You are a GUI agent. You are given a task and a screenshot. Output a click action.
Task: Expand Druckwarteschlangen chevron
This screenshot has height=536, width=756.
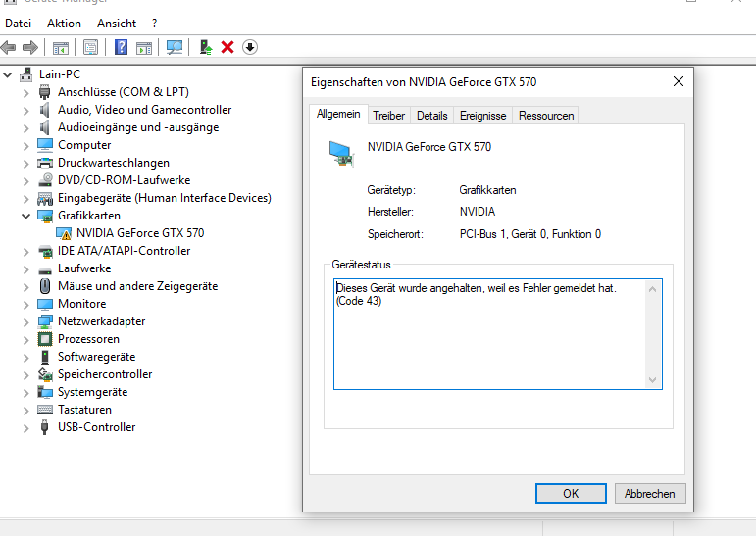pyautogui.click(x=26, y=164)
